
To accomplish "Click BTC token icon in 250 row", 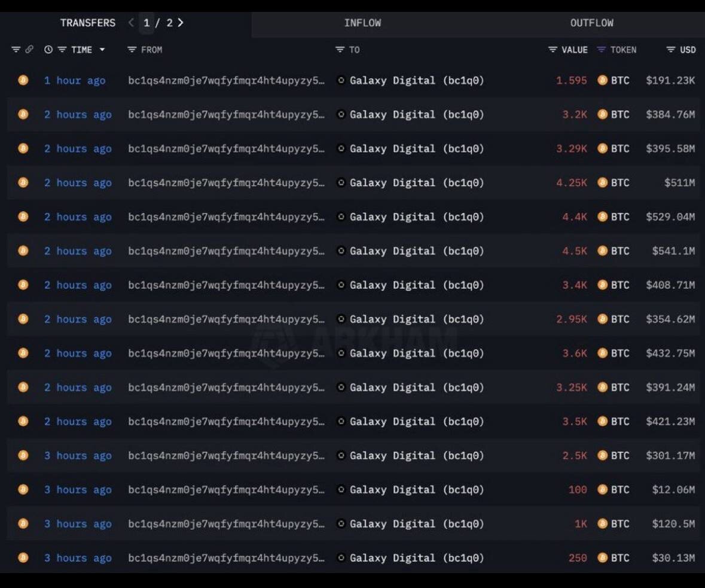I will tap(603, 558).
